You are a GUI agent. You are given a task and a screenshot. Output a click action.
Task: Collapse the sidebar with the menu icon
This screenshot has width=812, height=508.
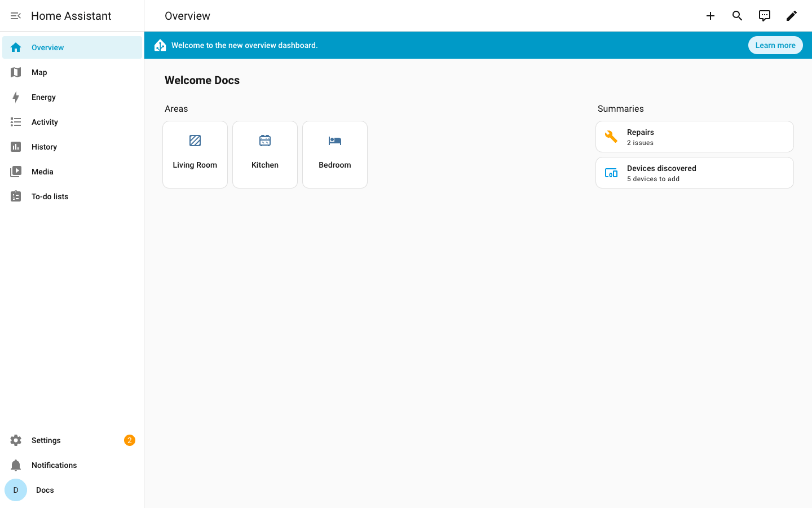pyautogui.click(x=16, y=16)
